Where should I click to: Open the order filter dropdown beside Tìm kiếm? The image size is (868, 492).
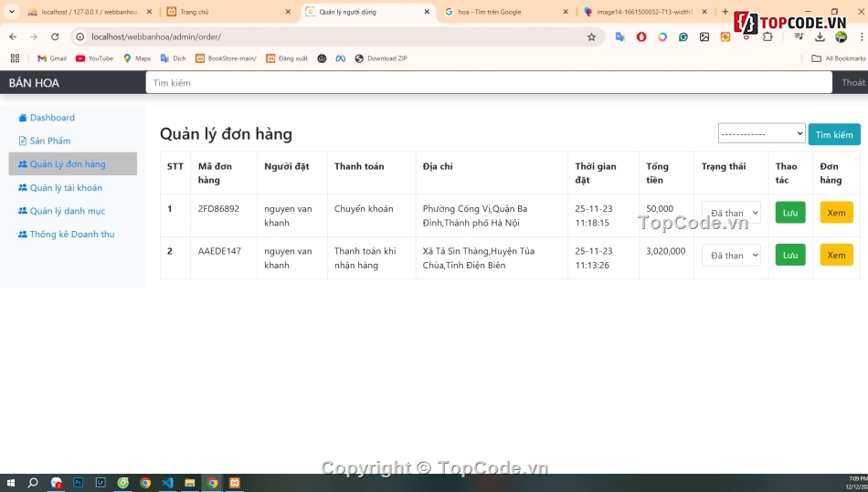click(761, 134)
